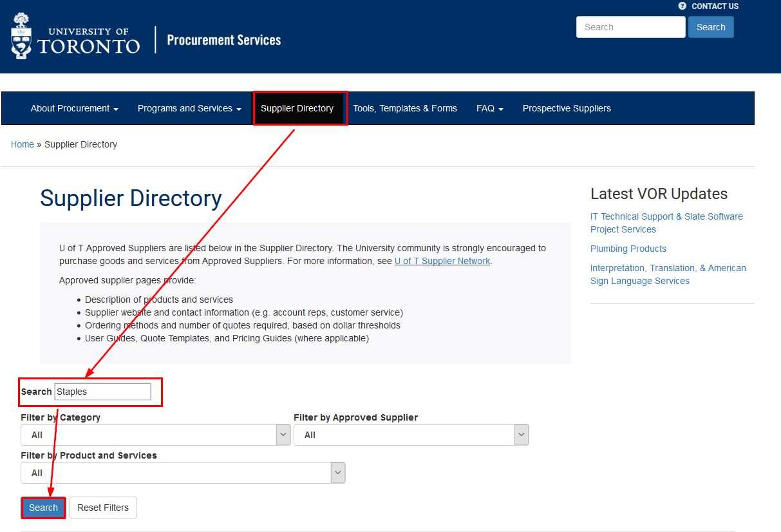Expand the Filter by Category dropdown
This screenshot has height=532, width=781.
[x=155, y=435]
